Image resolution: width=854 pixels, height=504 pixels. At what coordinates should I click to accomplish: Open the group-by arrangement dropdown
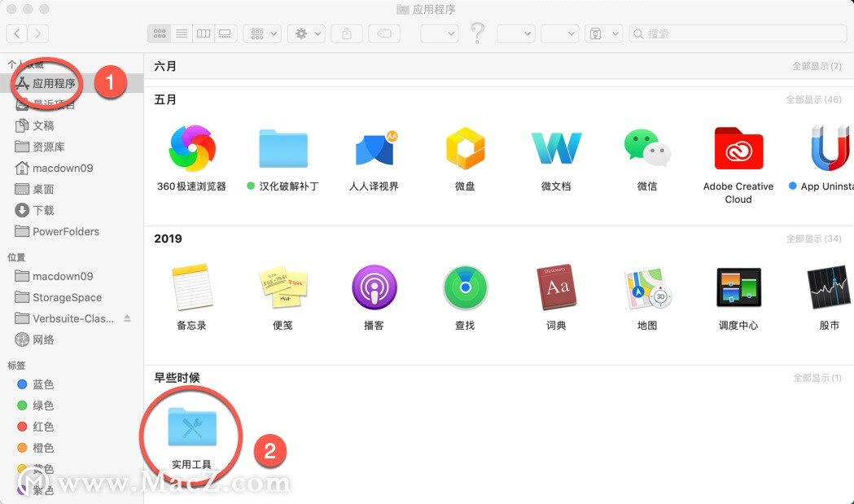[x=262, y=33]
